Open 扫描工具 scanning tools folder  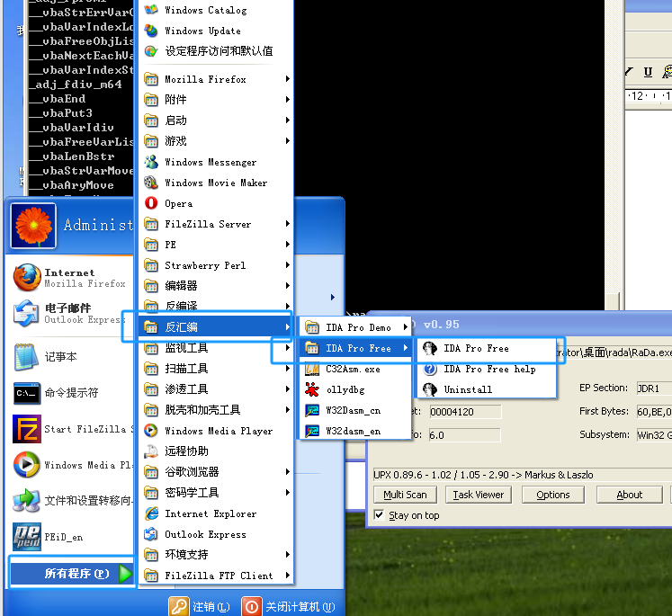coord(216,369)
